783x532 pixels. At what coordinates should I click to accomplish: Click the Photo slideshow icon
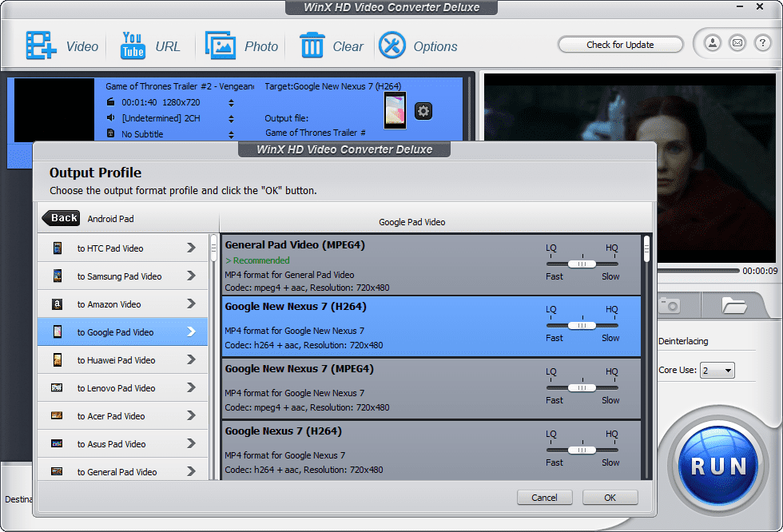(221, 46)
